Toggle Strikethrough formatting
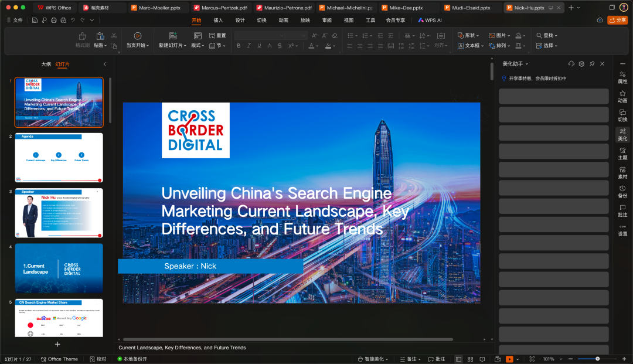Screen dimensions: 633x364 [x=269, y=46]
